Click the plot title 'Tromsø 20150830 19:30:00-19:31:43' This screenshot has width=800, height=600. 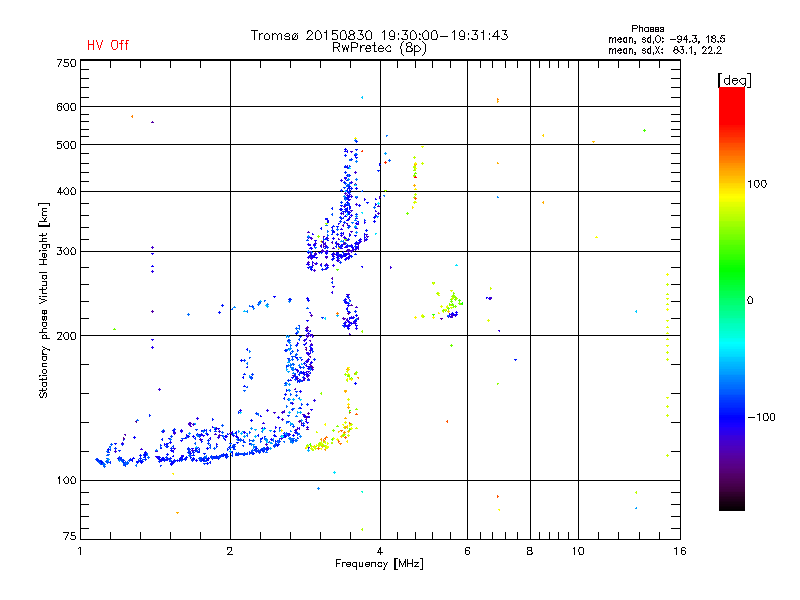(379, 35)
